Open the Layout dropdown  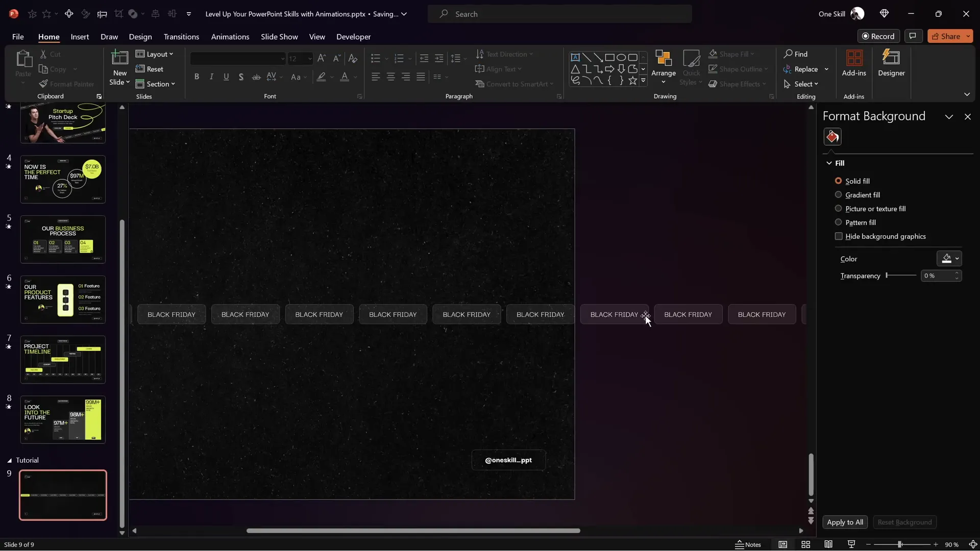155,54
